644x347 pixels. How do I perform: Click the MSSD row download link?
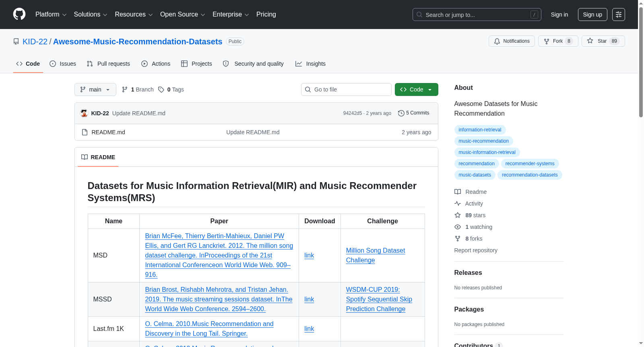309,299
